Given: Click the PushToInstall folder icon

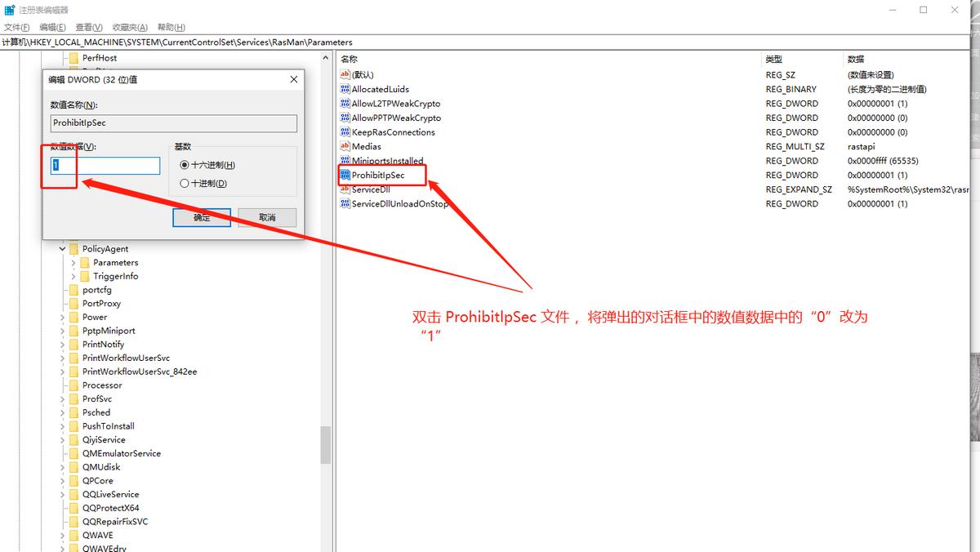Looking at the screenshot, I should tap(73, 426).
